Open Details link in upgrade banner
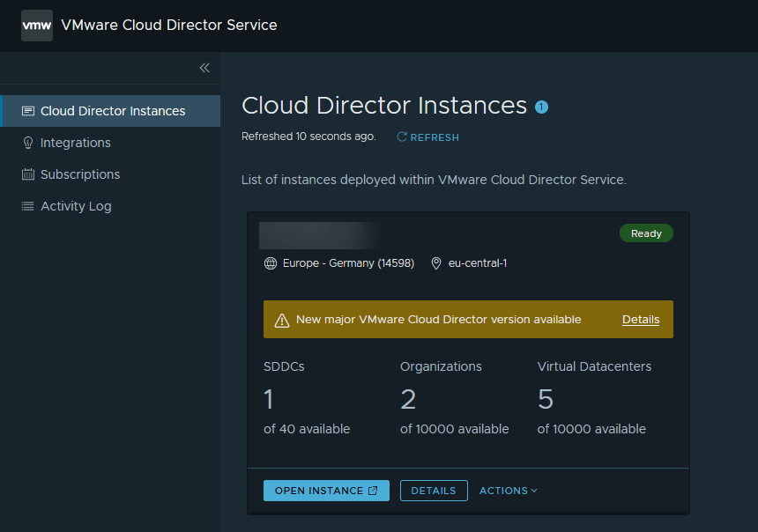This screenshot has height=532, width=758. point(641,320)
